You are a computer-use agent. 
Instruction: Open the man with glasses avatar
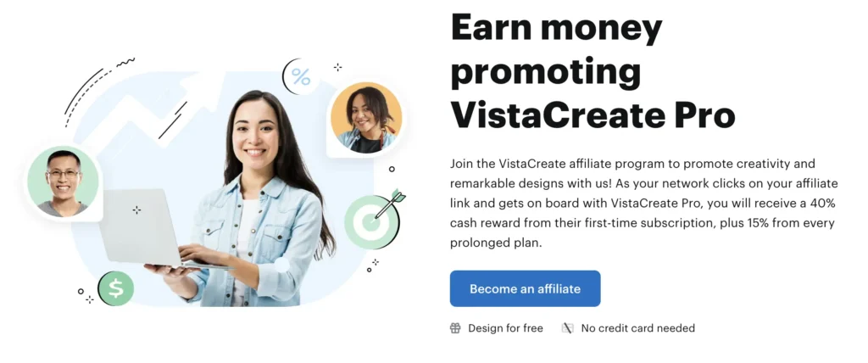pos(63,181)
